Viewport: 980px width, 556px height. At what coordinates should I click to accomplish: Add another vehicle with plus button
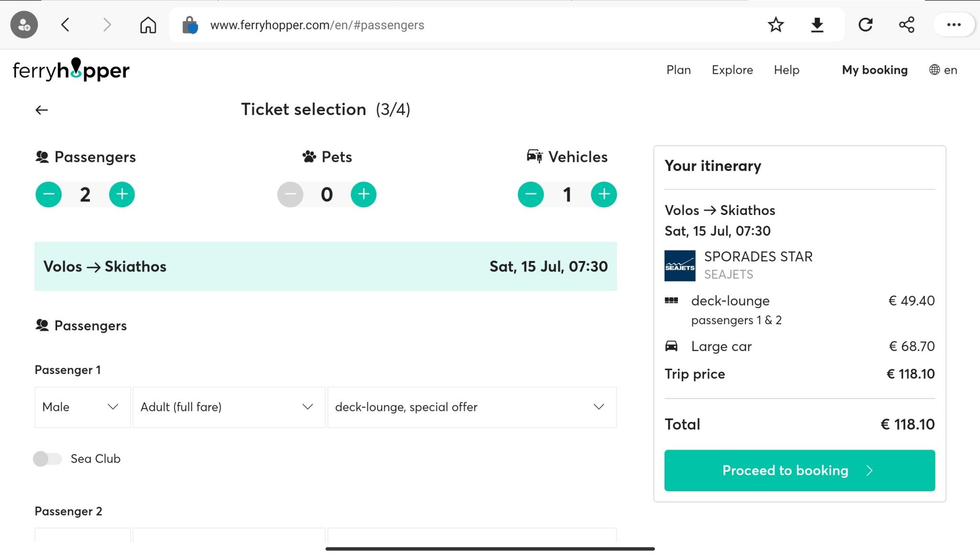[x=603, y=194]
